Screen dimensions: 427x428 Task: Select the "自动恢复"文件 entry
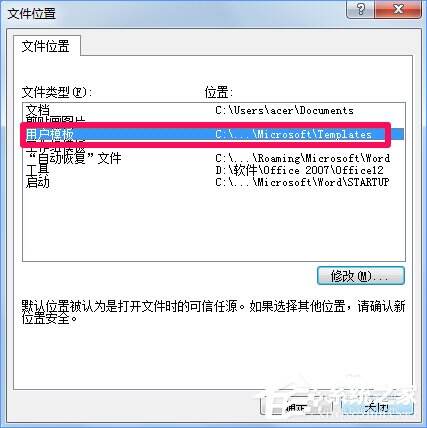(73, 158)
